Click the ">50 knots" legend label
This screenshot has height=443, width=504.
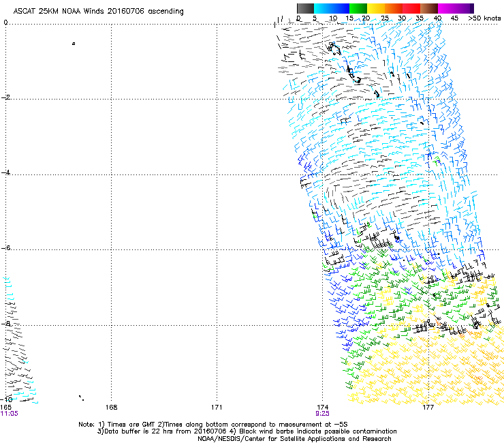point(484,18)
